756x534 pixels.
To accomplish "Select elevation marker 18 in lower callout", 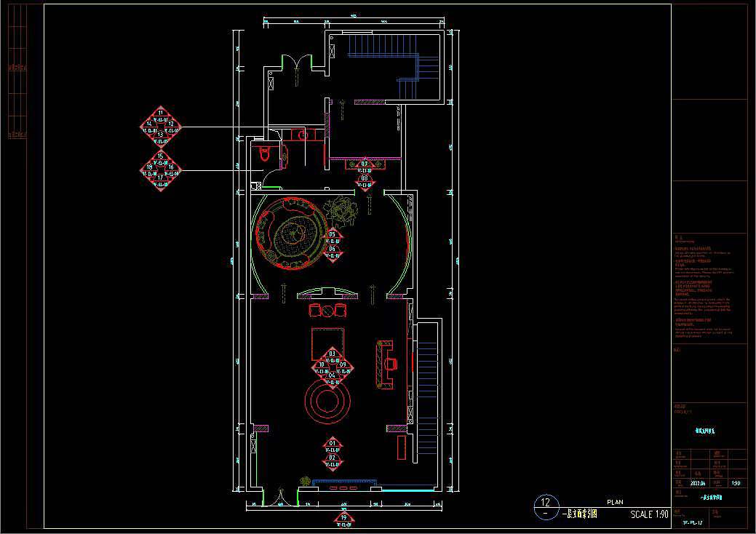I will point(149,170).
